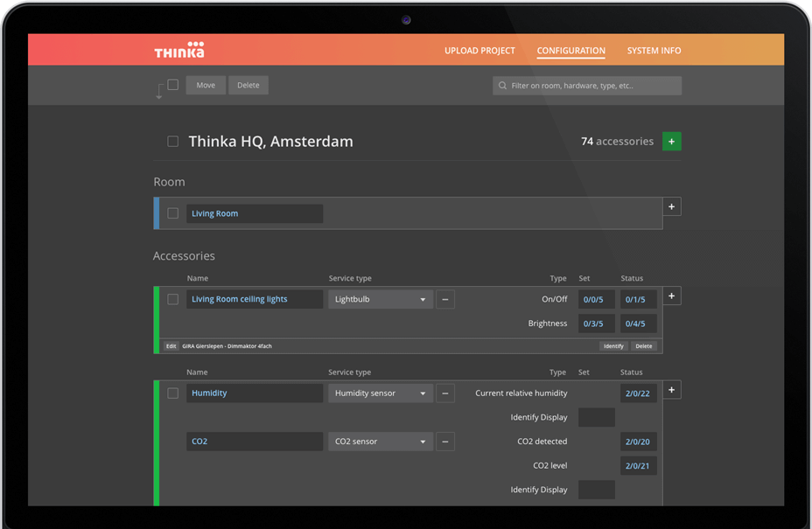
Task: Click the Living Room name field
Action: coord(255,213)
